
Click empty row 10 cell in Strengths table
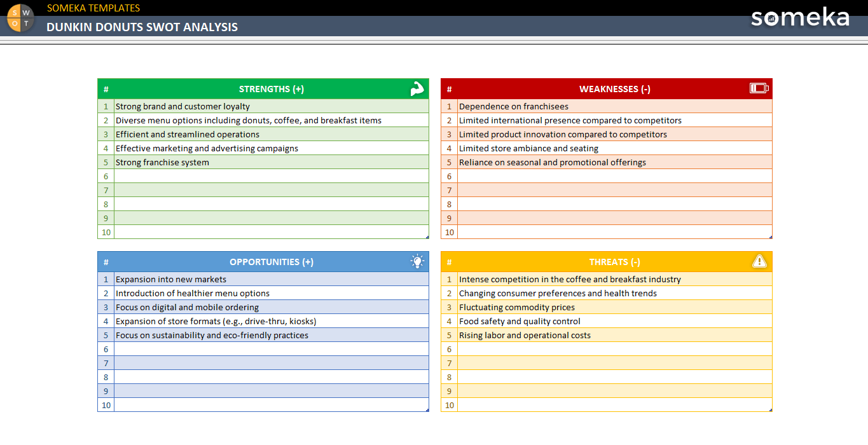pyautogui.click(x=272, y=232)
